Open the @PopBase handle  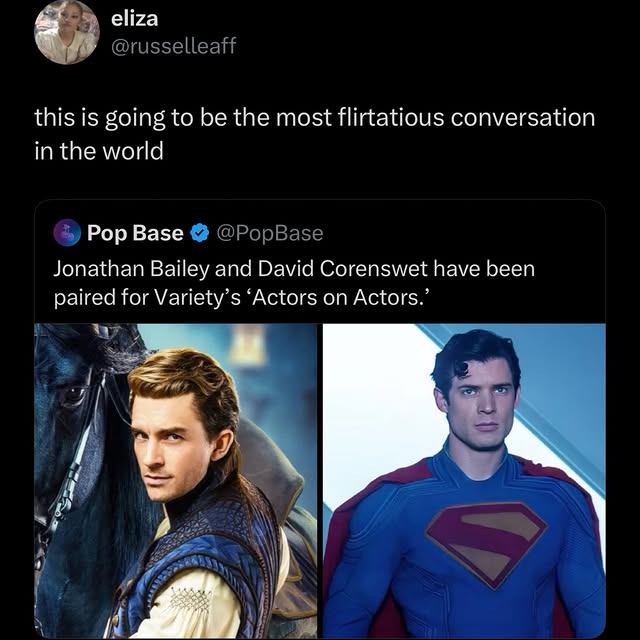269,233
